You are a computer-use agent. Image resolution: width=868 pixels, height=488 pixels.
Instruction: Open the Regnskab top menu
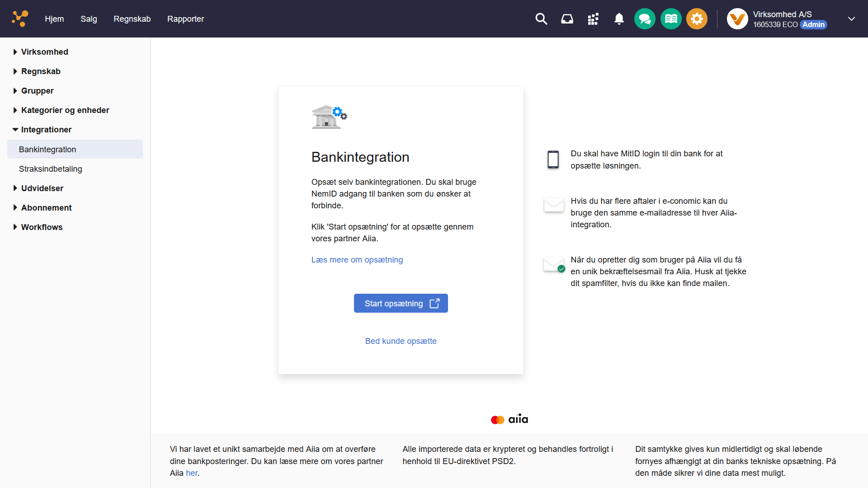point(132,19)
